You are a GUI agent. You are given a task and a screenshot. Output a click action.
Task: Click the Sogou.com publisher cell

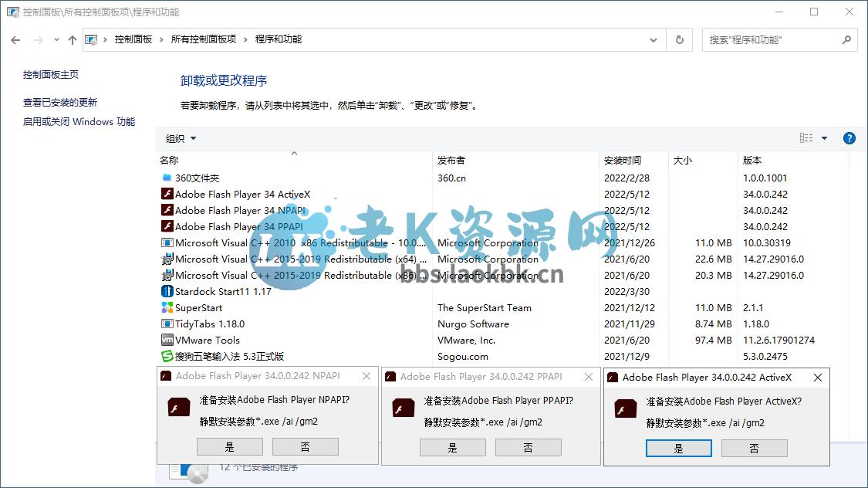[463, 357]
